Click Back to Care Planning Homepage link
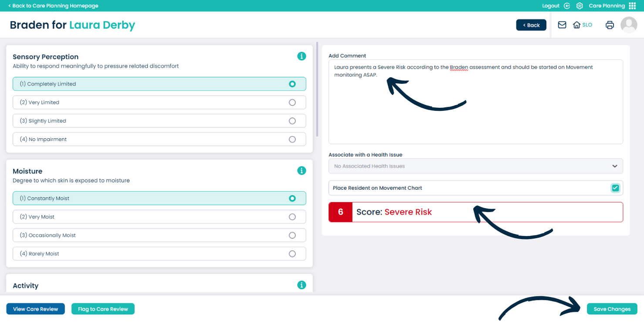 pyautogui.click(x=53, y=6)
